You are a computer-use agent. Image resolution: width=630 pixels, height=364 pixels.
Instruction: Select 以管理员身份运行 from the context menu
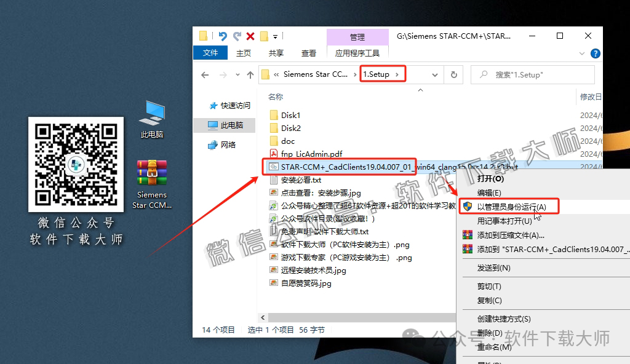point(511,206)
